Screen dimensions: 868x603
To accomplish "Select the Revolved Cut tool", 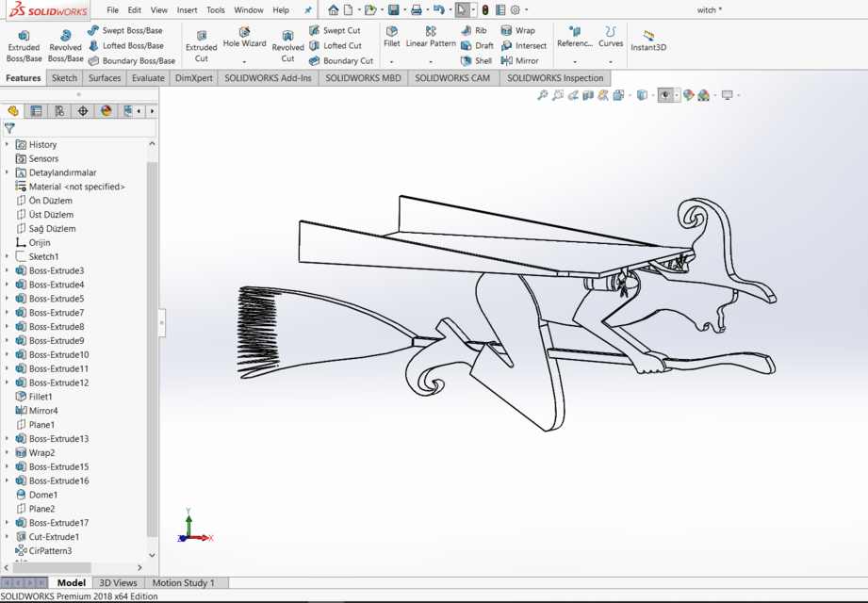I will coord(287,42).
